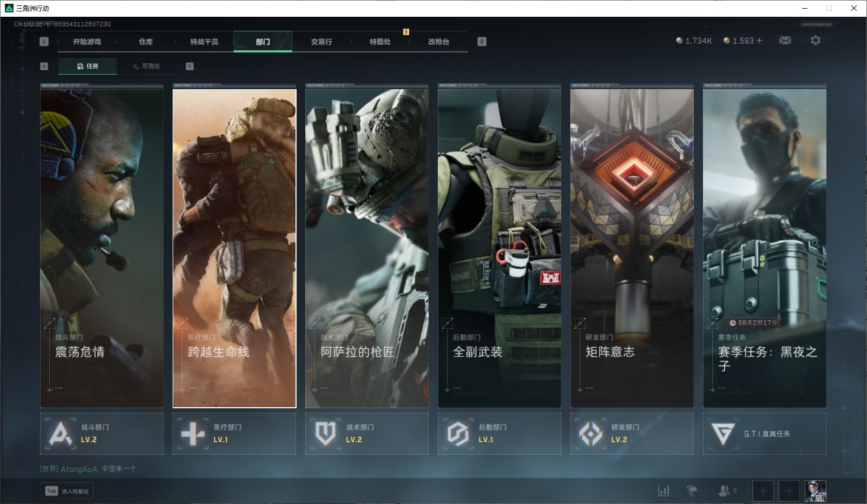This screenshot has height=504, width=867.
Task: Click the Tab 进入特勤处 button
Action: [x=68, y=491]
